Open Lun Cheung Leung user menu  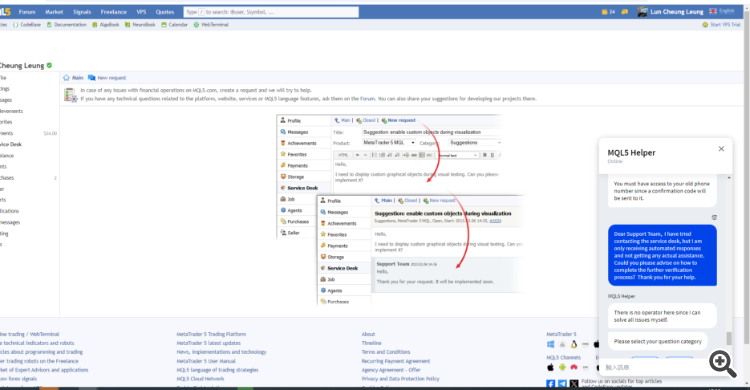(671, 12)
